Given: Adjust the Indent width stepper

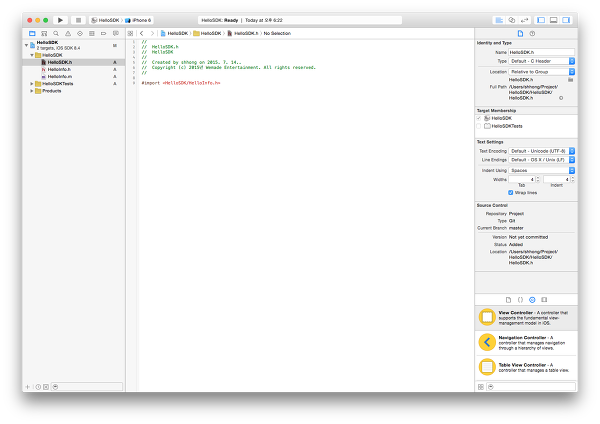Looking at the screenshot, I should [x=572, y=179].
